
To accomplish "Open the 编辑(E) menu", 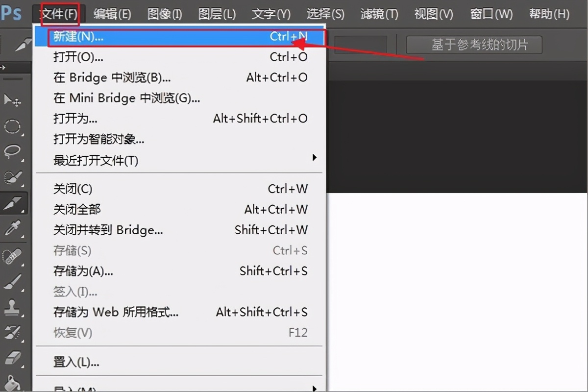I will coord(112,14).
